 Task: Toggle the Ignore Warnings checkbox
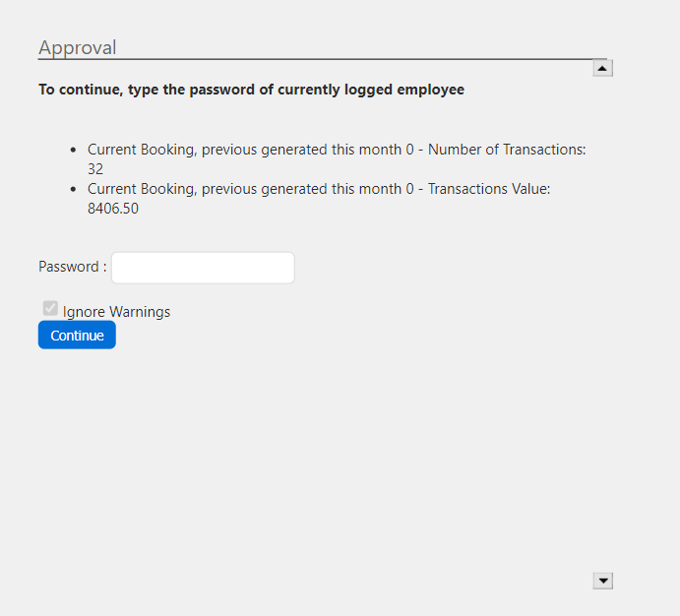click(50, 309)
